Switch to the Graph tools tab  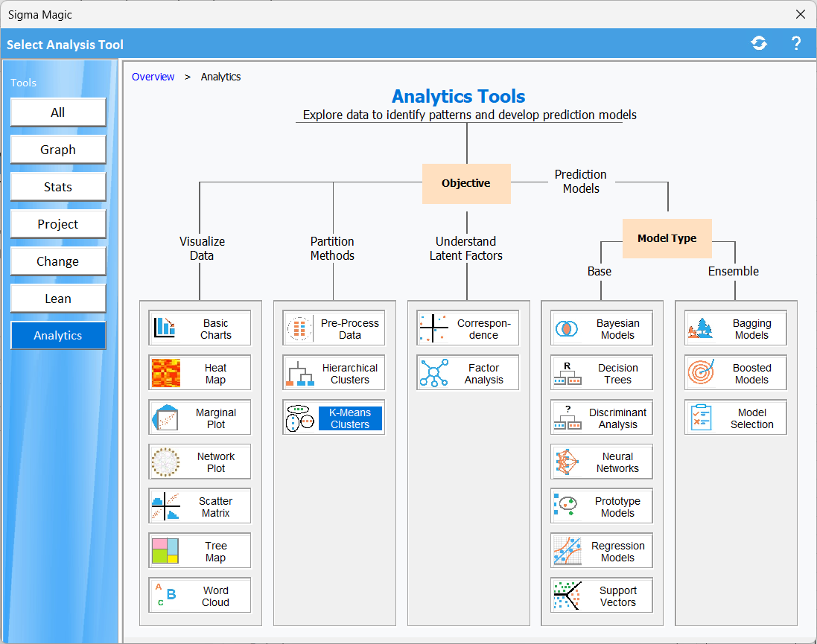click(x=58, y=150)
